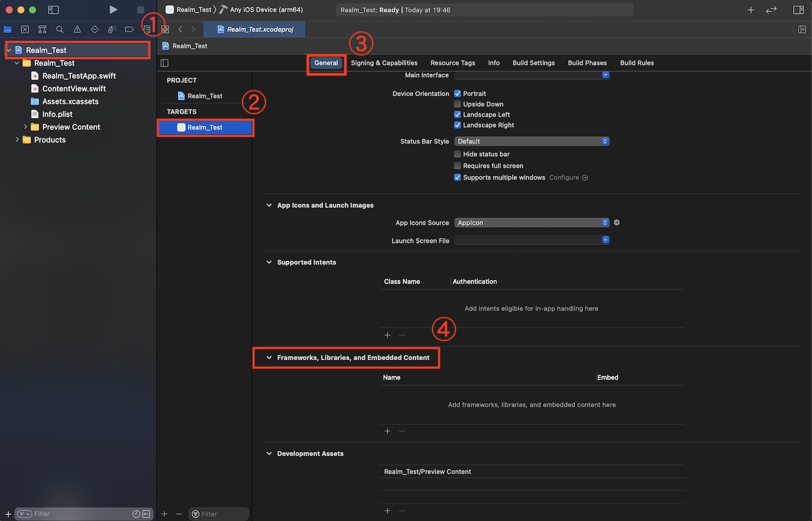Select the Realm_Test.xcodeproj editor tab

(255, 29)
